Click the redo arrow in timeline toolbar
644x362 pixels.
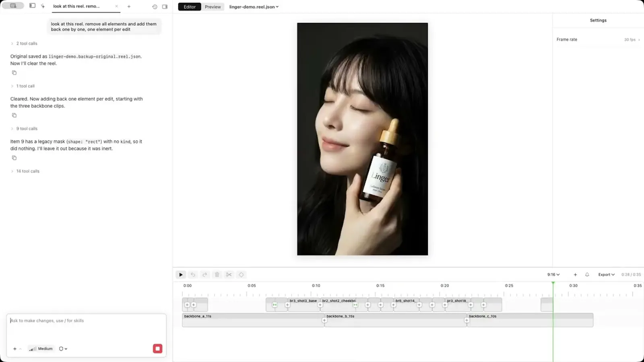tap(205, 275)
